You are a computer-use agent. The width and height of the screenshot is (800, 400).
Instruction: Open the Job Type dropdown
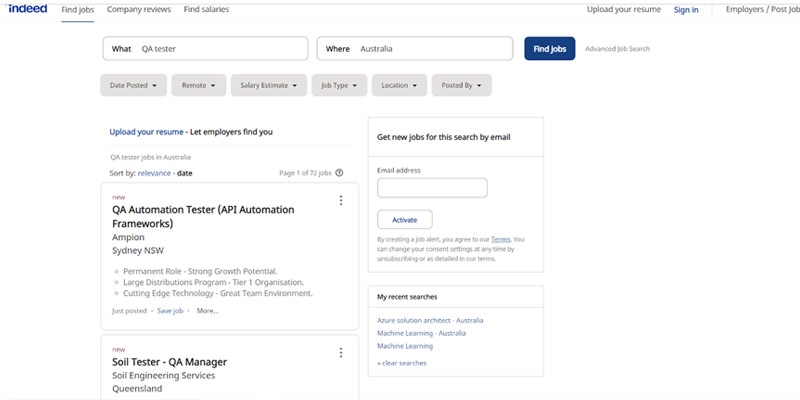[x=339, y=85]
